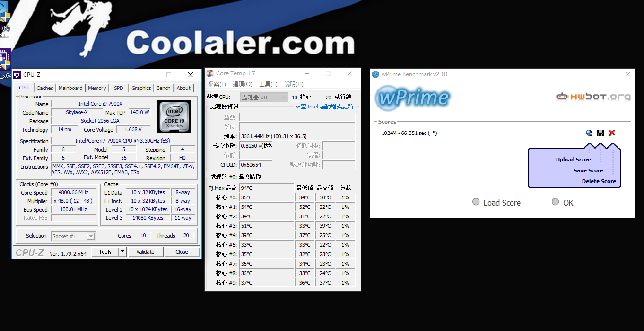Open the 說明(H) menu in Core Temp

[294, 84]
